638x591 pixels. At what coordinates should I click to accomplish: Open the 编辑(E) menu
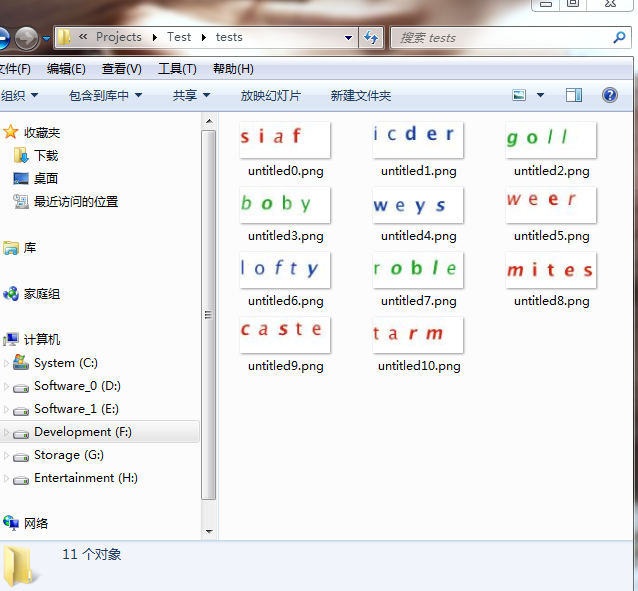(x=66, y=69)
